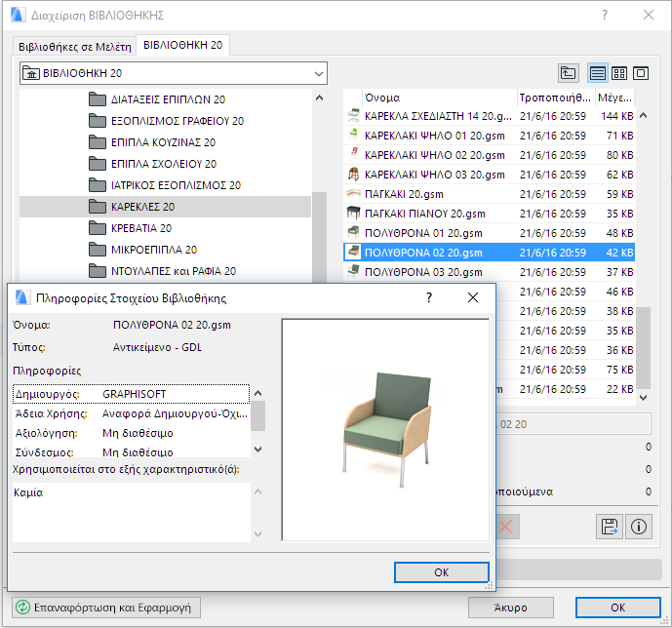Click the ΚΡΕΒΑΤΙΑ 20 folder icon
672x628 pixels.
(98, 228)
